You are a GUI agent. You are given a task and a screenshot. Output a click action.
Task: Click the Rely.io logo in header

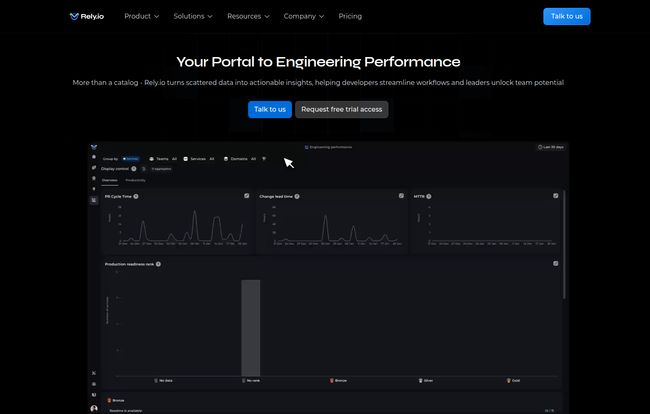point(87,16)
